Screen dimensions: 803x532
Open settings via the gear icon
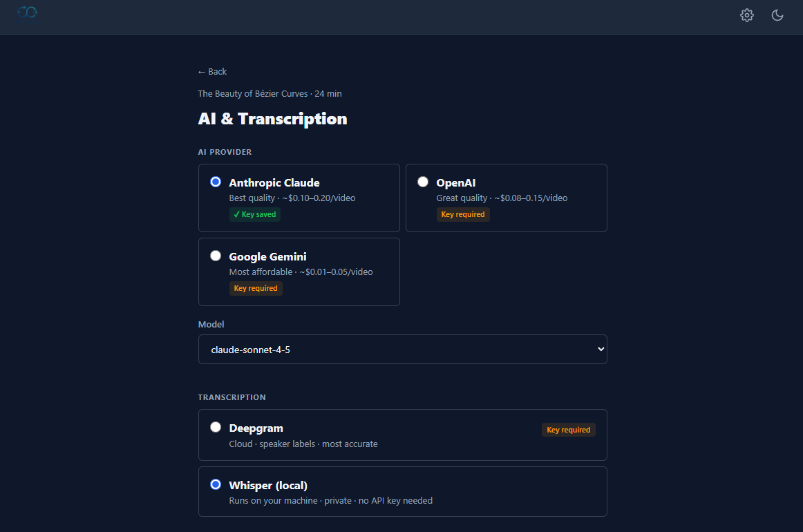click(747, 15)
